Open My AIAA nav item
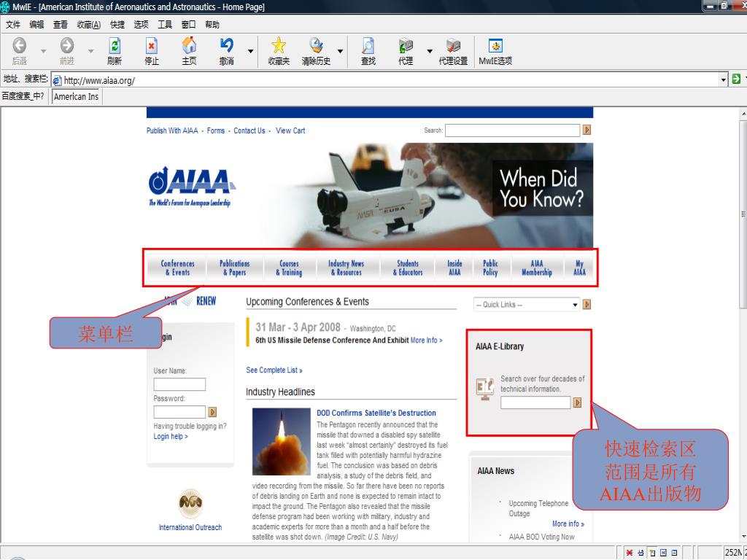This screenshot has width=747, height=560. click(579, 268)
